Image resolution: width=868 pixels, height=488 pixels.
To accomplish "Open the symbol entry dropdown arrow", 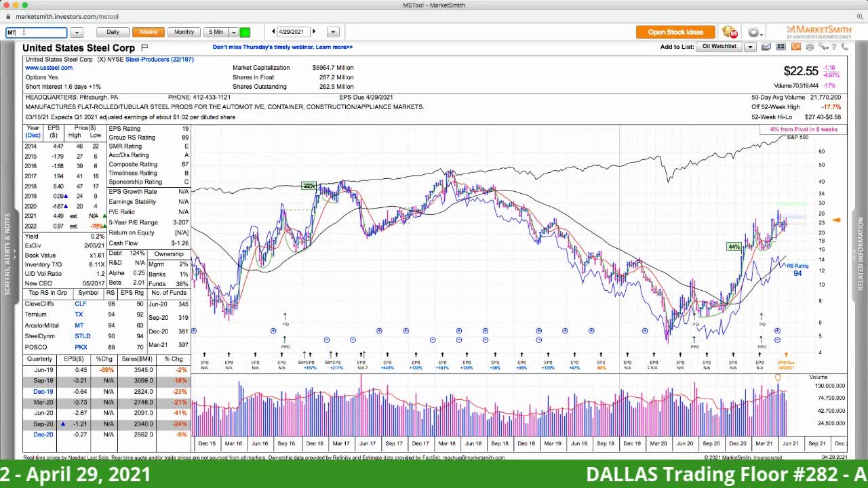I will click(77, 32).
